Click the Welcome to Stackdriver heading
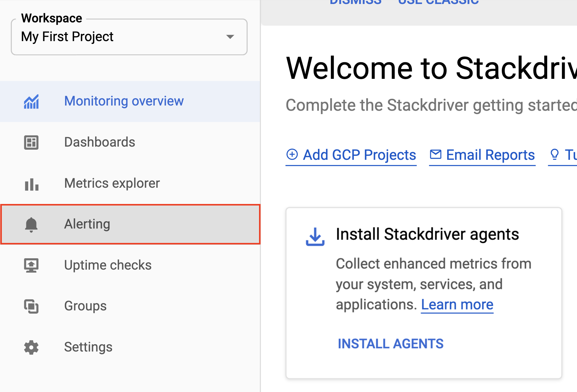Screen dimensions: 577x392 pyautogui.click(x=431, y=68)
